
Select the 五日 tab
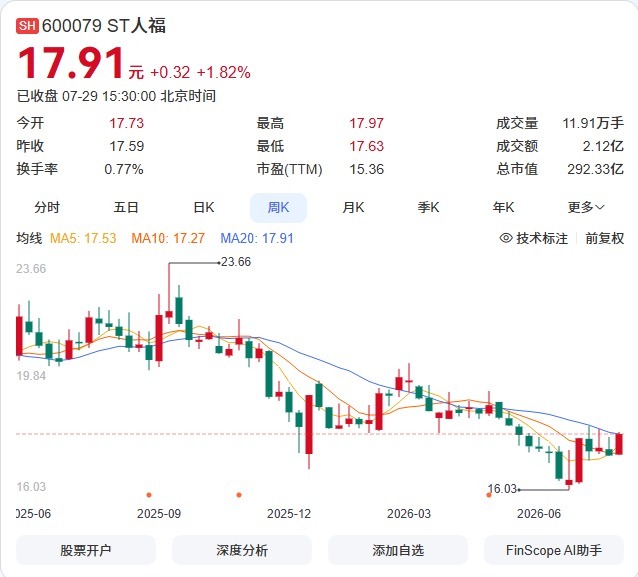pyautogui.click(x=126, y=208)
